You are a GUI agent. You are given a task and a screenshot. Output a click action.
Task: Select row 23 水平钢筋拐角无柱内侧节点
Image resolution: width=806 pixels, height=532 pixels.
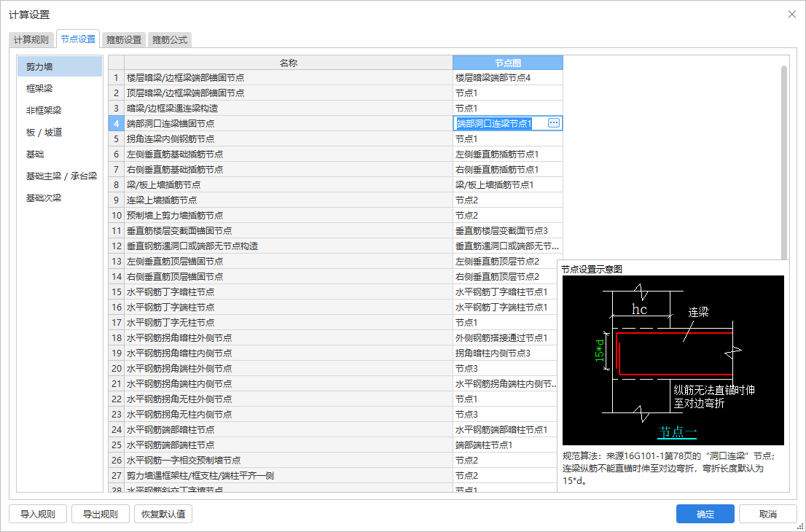click(x=289, y=414)
